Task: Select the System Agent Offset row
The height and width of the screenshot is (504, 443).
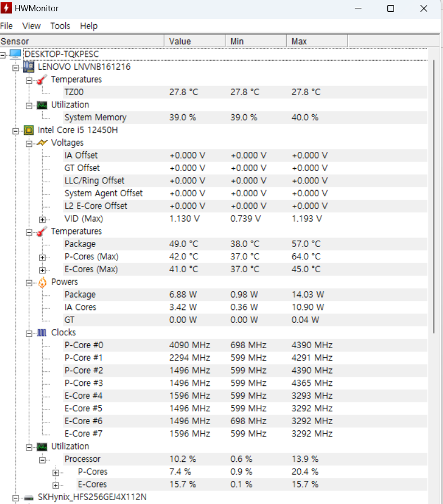Action: (246, 193)
